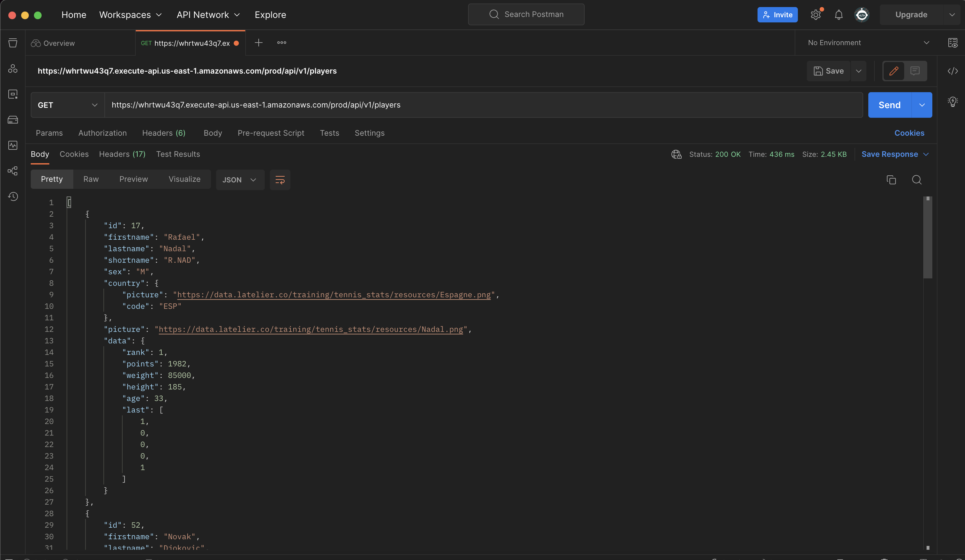Open the code snippet panel icon

tap(953, 71)
